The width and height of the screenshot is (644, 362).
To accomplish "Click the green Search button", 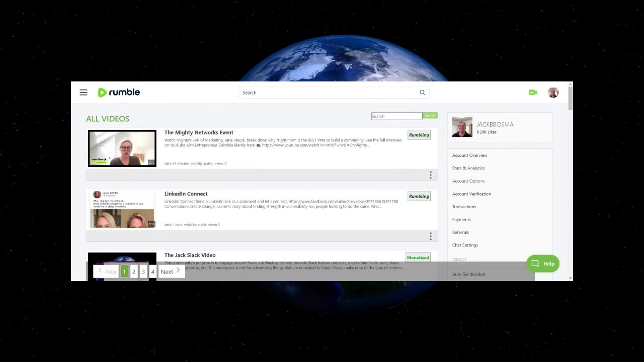I will point(430,116).
